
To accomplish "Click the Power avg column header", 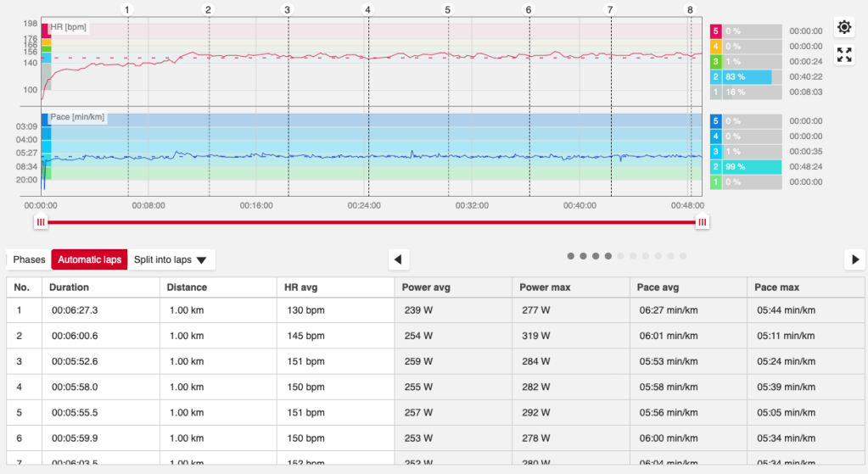I will pos(426,287).
